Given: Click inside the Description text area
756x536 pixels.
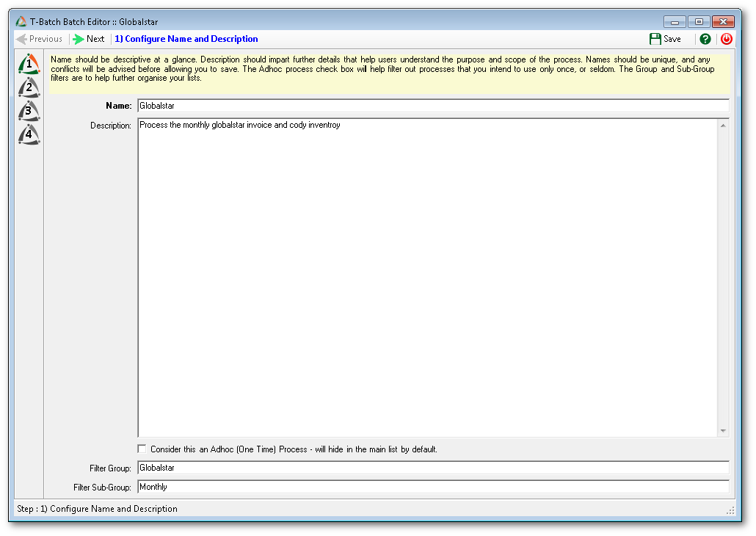Looking at the screenshot, I should [427, 278].
